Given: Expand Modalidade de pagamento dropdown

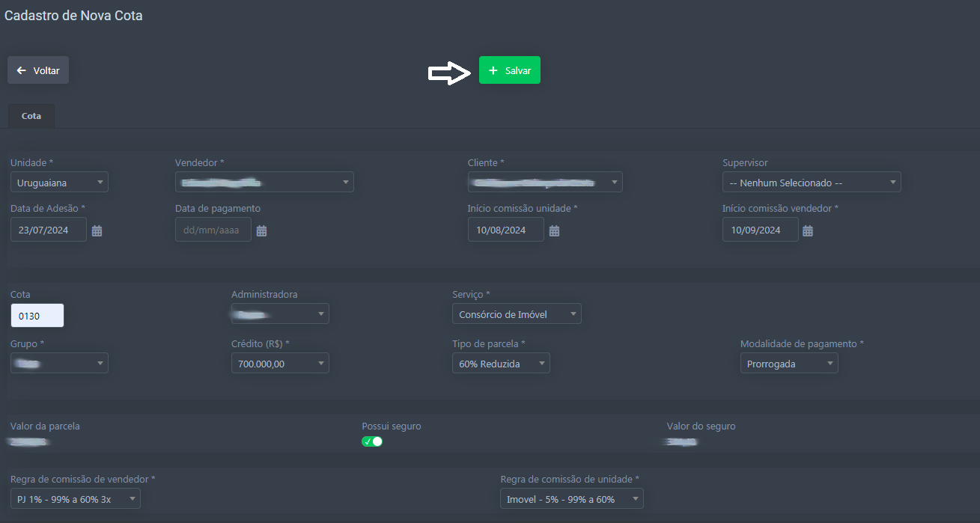Looking at the screenshot, I should (x=788, y=364).
